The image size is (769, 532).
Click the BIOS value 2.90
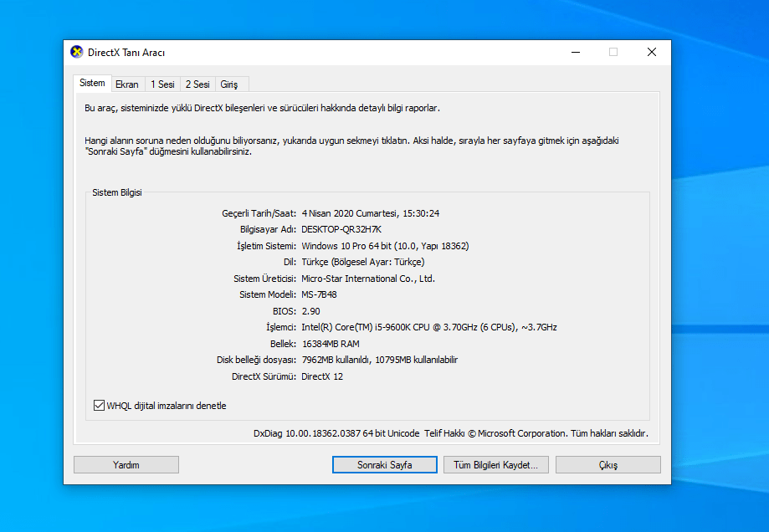[311, 311]
